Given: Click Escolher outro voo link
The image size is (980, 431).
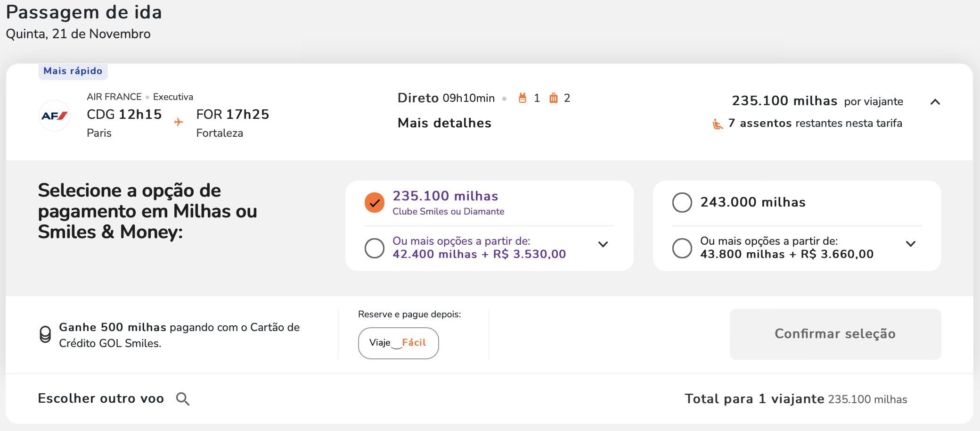Looking at the screenshot, I should click(101, 398).
